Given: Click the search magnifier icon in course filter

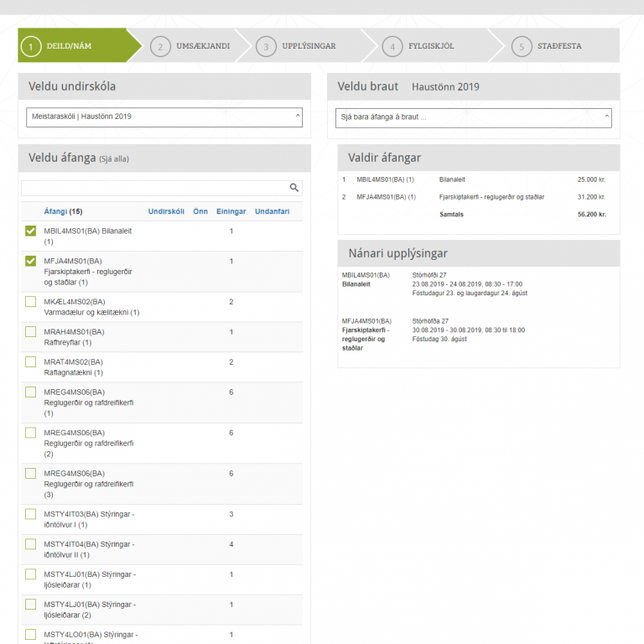Looking at the screenshot, I should (x=293, y=188).
